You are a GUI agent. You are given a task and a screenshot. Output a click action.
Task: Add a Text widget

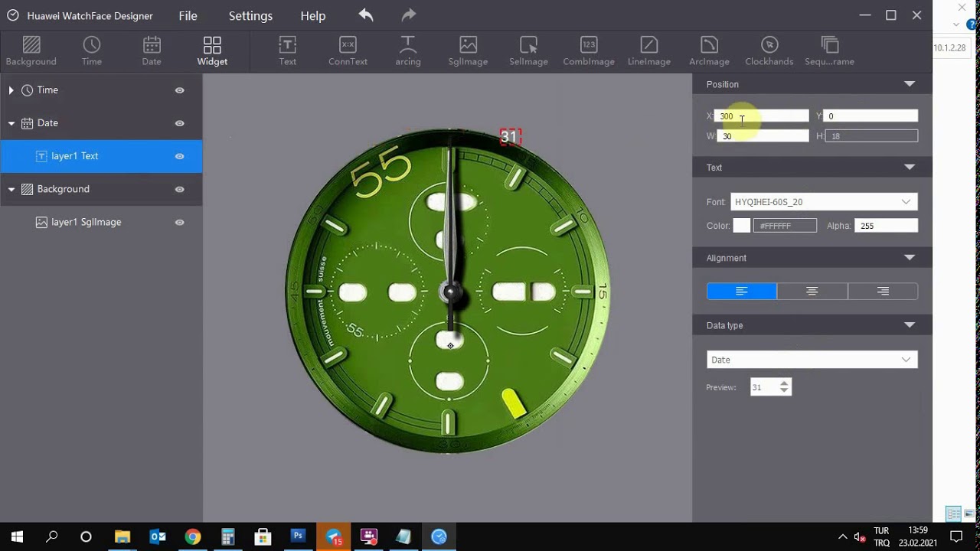(288, 51)
